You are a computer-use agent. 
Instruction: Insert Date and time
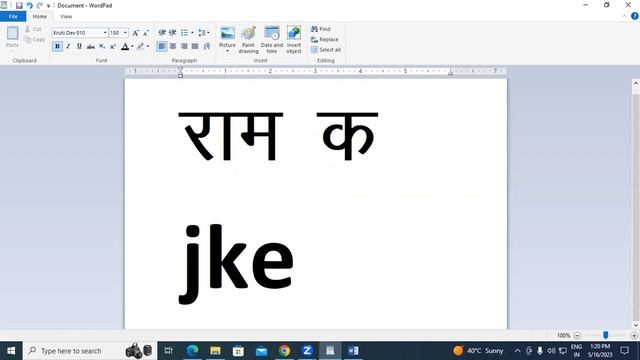tap(272, 39)
